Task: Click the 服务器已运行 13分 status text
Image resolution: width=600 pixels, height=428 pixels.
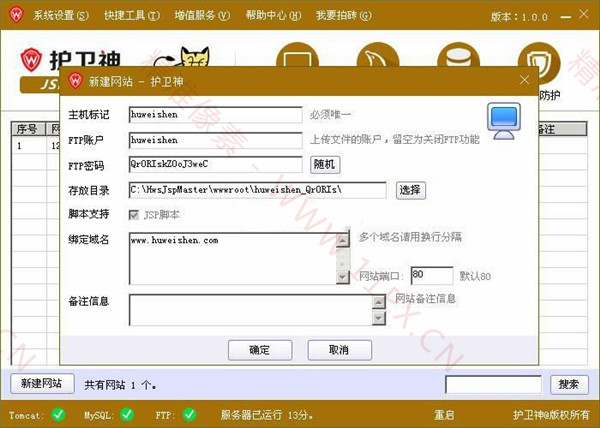Action: pyautogui.click(x=267, y=415)
